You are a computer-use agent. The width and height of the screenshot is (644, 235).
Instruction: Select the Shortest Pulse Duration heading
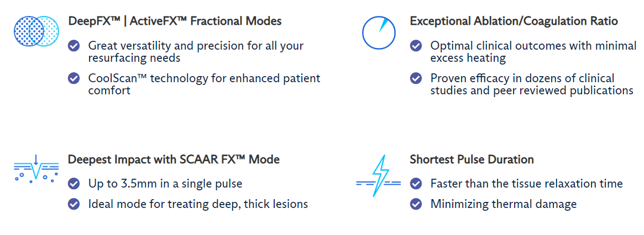472,159
